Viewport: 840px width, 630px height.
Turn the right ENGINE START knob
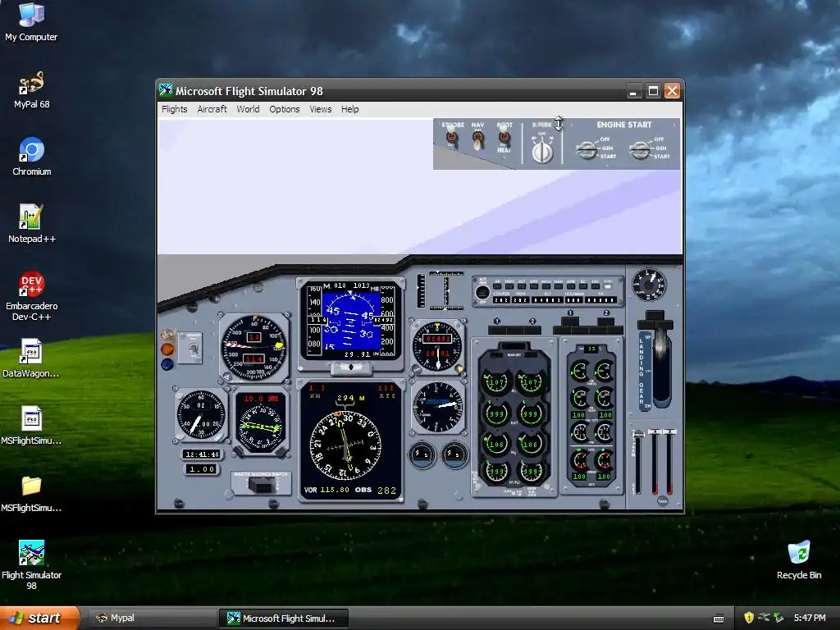640,149
